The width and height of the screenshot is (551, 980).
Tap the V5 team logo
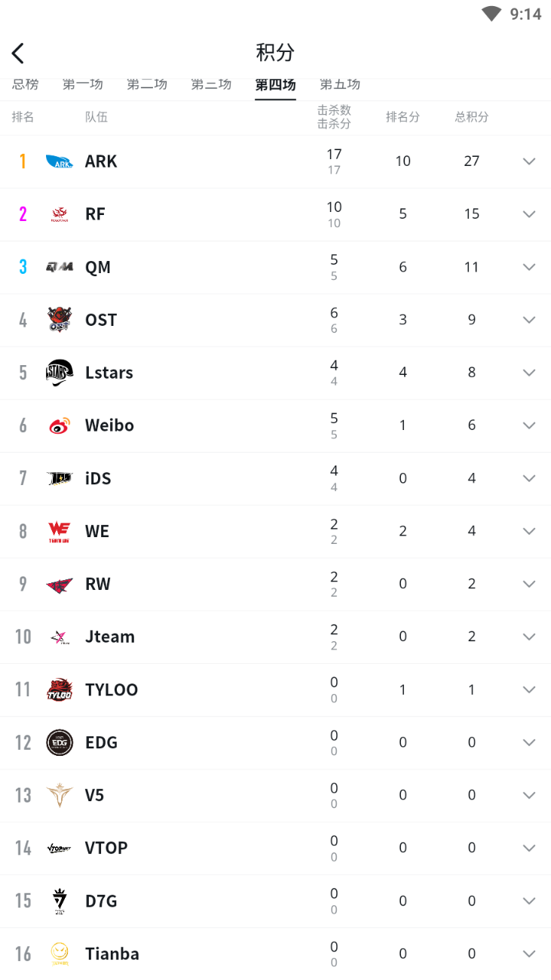tap(60, 795)
